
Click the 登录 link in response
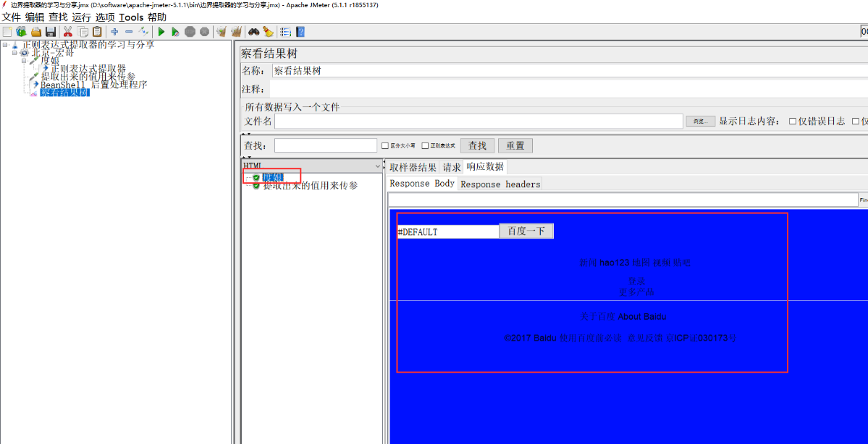tap(636, 281)
